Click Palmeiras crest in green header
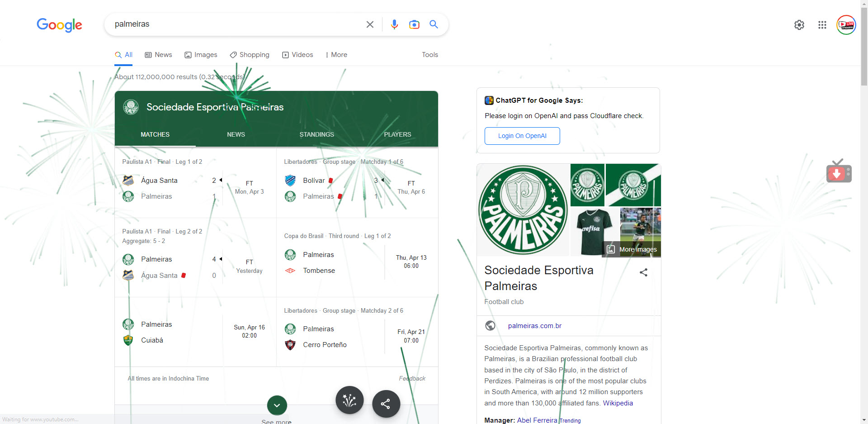Screen dimensions: 868x424 click(x=131, y=107)
